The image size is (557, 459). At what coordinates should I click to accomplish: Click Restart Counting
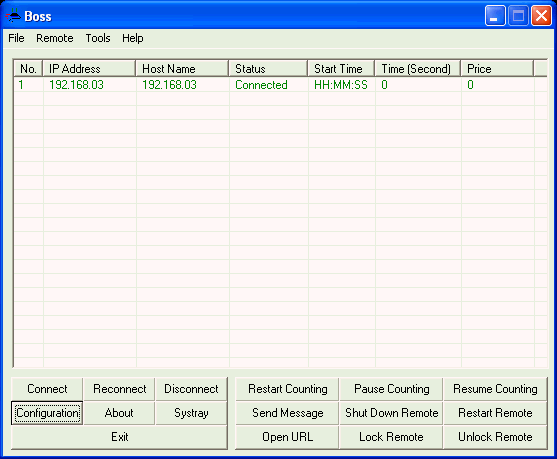[x=287, y=389]
